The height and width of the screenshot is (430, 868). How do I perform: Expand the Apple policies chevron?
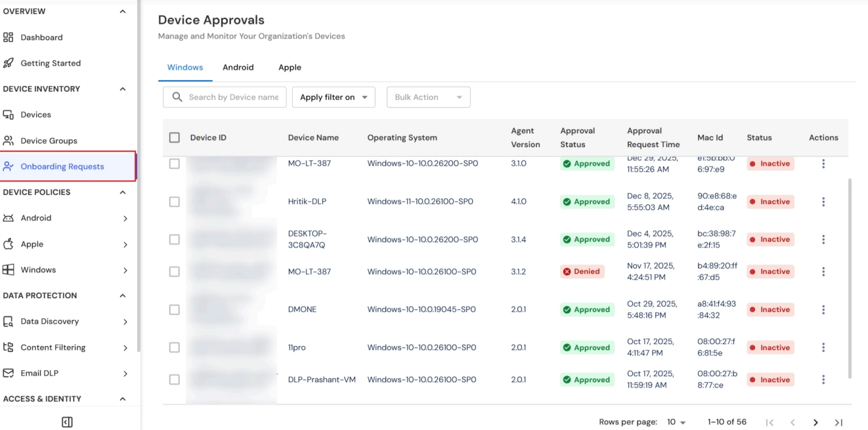tap(125, 244)
